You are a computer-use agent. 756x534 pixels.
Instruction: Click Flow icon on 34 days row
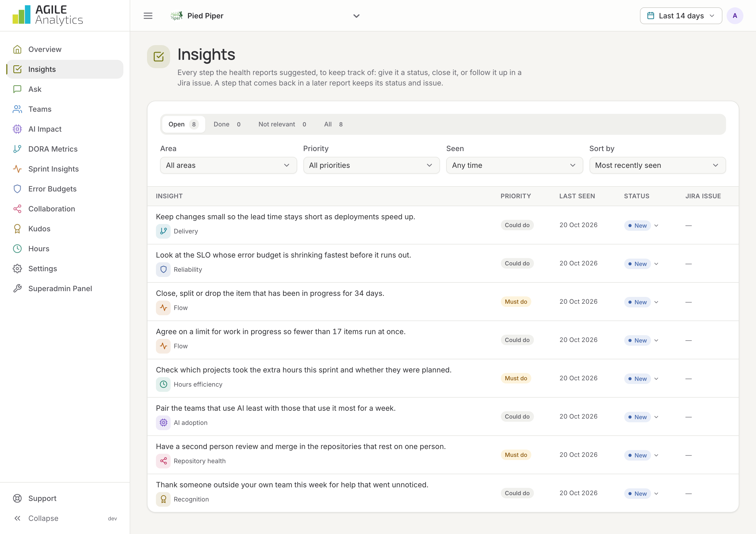coord(163,308)
